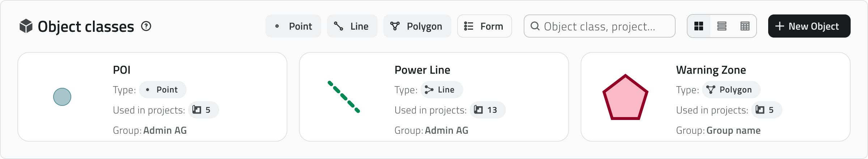Click the Warning Zone pentagon symbol
This screenshot has width=868, height=159.
[625, 98]
